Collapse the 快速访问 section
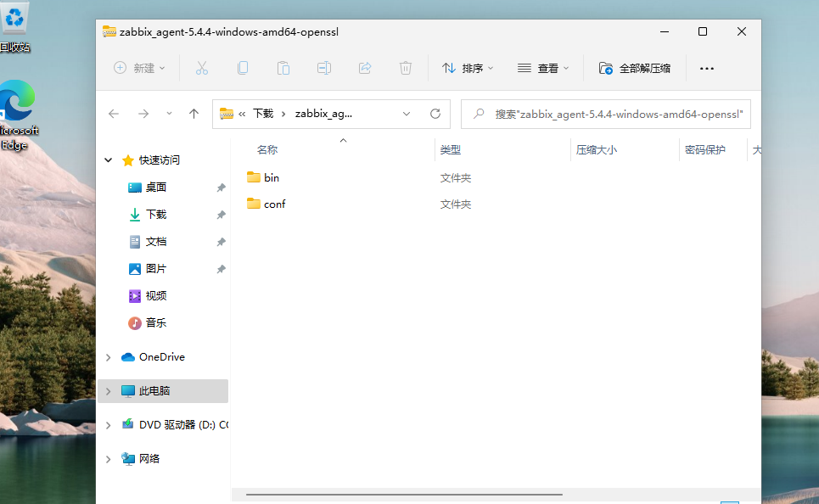 click(108, 160)
